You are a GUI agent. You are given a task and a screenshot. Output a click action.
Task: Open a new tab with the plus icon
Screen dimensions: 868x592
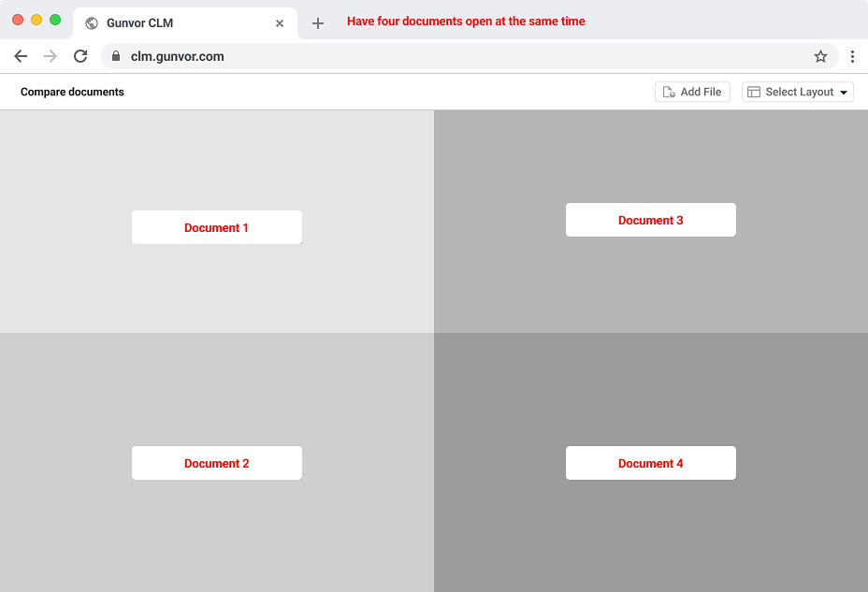pos(318,23)
